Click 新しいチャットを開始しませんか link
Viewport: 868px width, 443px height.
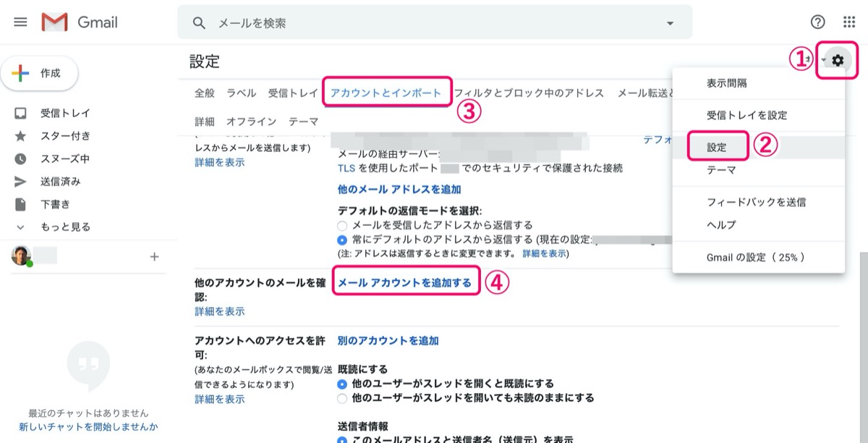[x=88, y=427]
